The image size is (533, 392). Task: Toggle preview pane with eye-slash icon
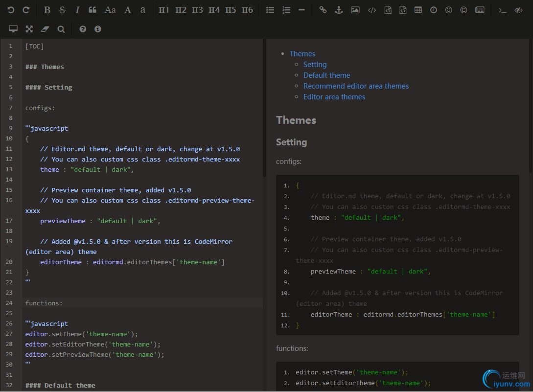(x=518, y=10)
